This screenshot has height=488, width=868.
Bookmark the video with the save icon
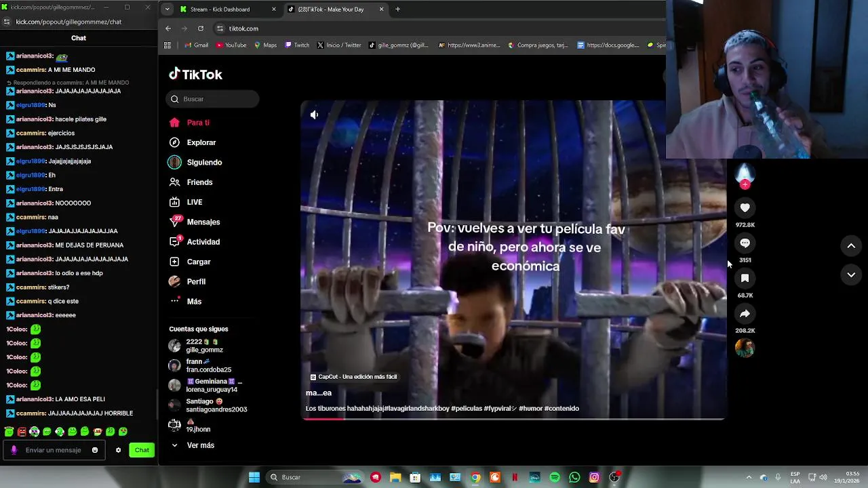point(745,279)
